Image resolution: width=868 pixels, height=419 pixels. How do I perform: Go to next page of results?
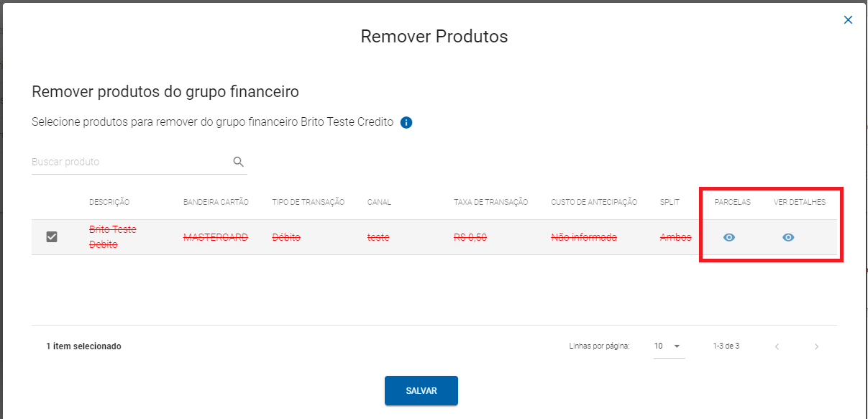pos(816,346)
